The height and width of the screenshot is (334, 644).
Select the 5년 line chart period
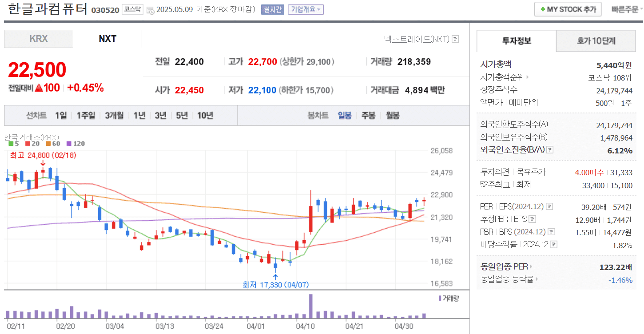(x=182, y=116)
